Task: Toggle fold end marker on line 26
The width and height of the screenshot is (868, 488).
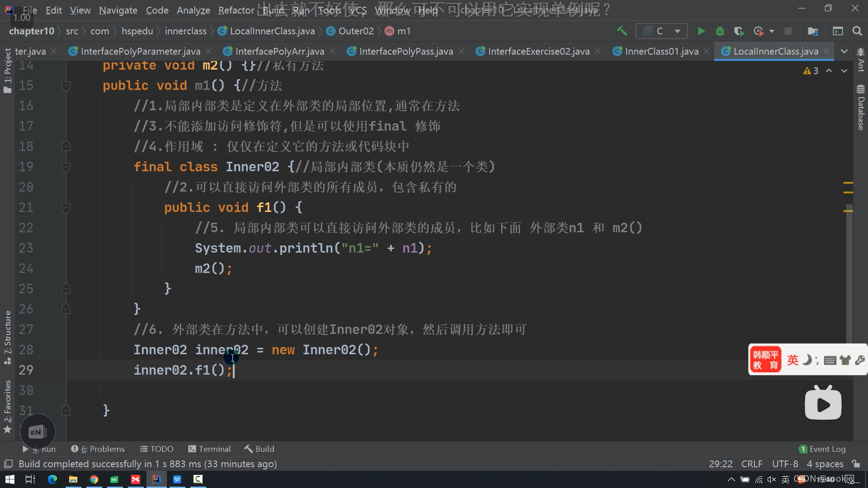Action: pos(66,309)
